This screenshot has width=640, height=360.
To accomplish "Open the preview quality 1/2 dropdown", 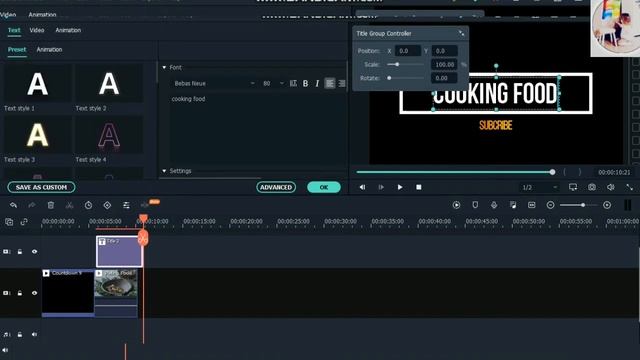I will pos(540,187).
